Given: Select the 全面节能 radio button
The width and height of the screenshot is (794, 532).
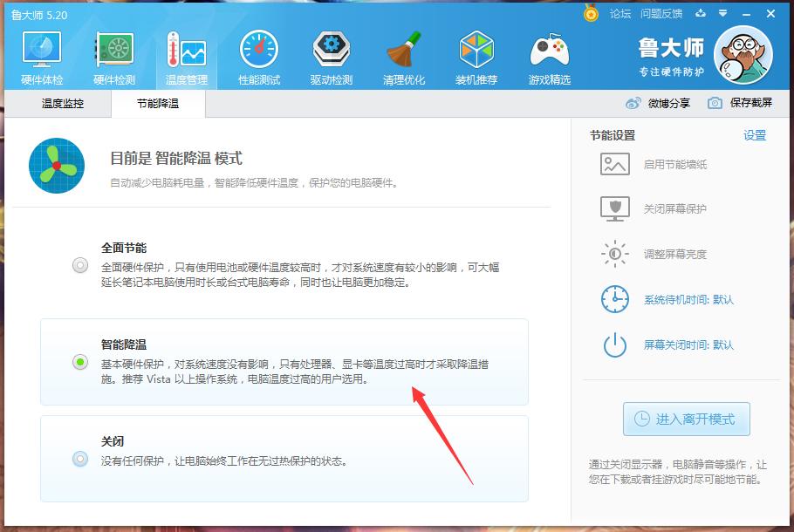Looking at the screenshot, I should click(x=80, y=265).
